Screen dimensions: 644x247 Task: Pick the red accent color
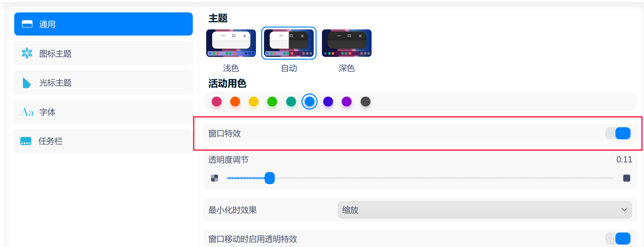pos(217,102)
